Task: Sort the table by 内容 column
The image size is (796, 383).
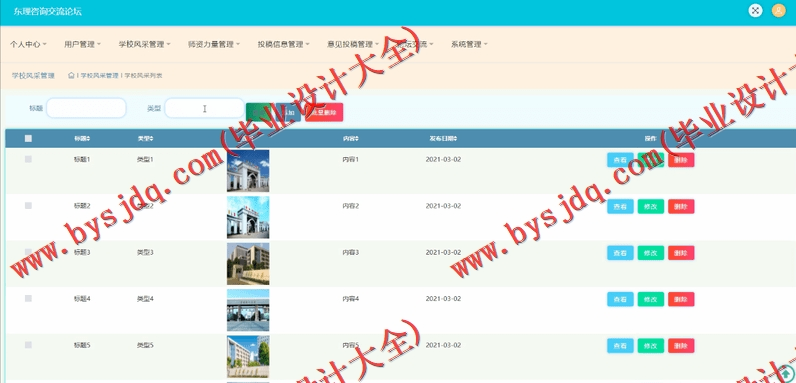Action: click(350, 138)
